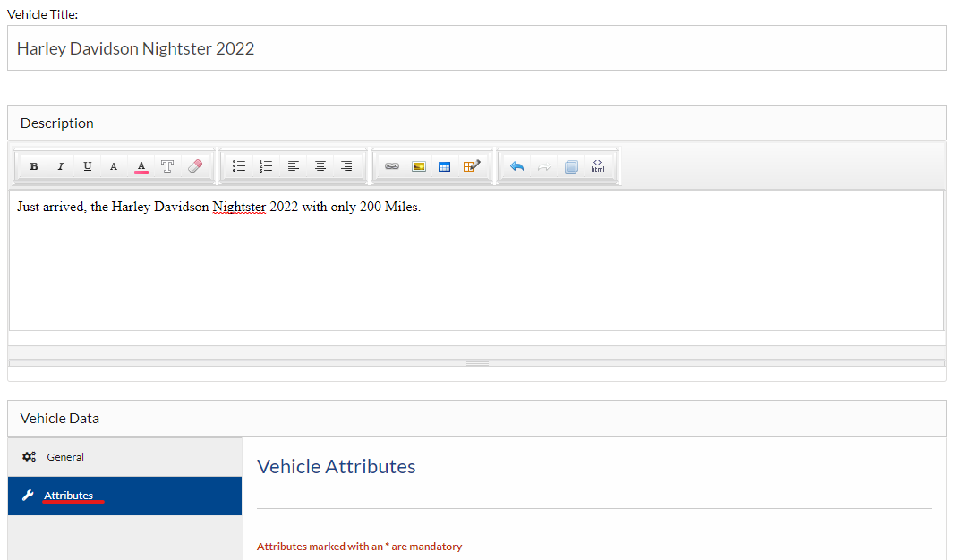Insert a table
956x560 pixels.
tap(444, 166)
